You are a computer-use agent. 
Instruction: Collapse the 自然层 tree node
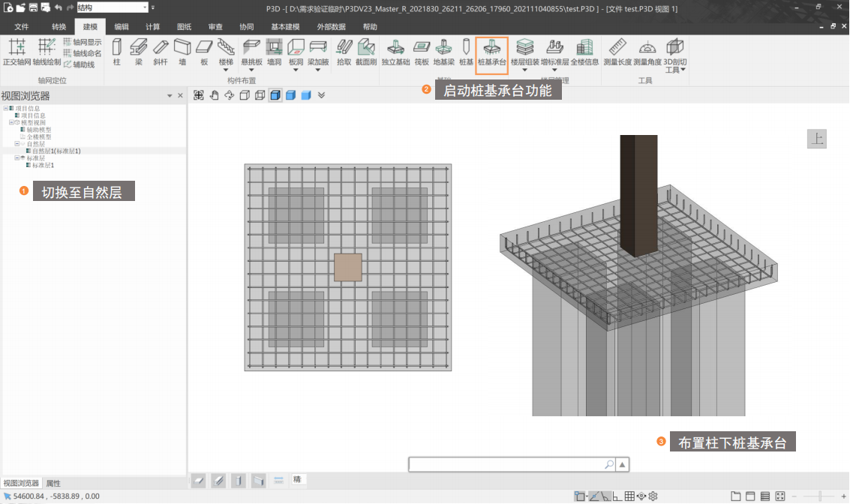coord(17,144)
